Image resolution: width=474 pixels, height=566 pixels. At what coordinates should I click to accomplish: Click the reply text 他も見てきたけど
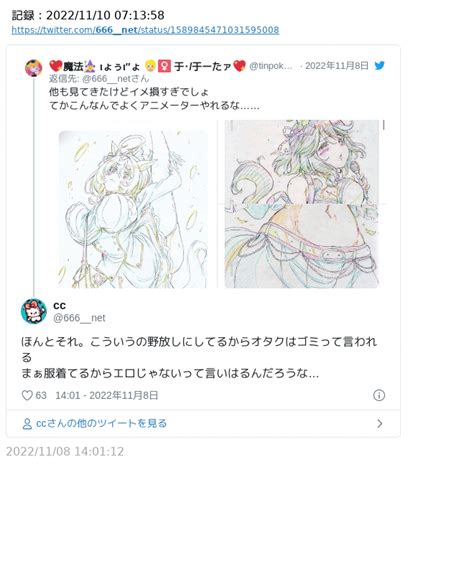tap(84, 92)
